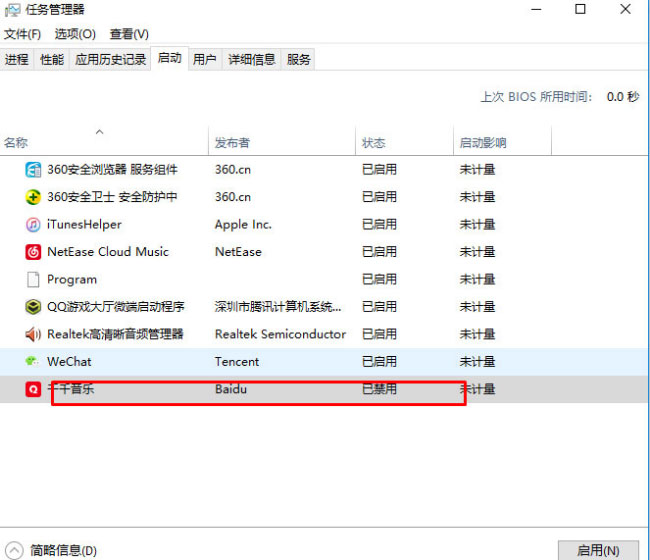
Task: Select the QQ游戏大厅微端启动程序 row name
Action: pos(116,307)
